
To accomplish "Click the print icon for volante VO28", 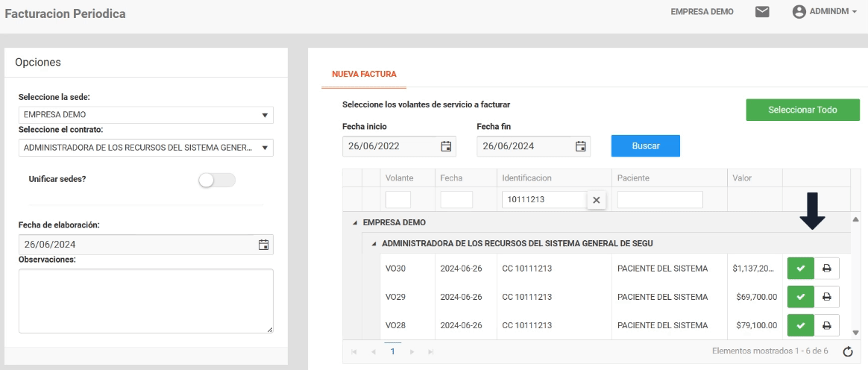I will (827, 324).
